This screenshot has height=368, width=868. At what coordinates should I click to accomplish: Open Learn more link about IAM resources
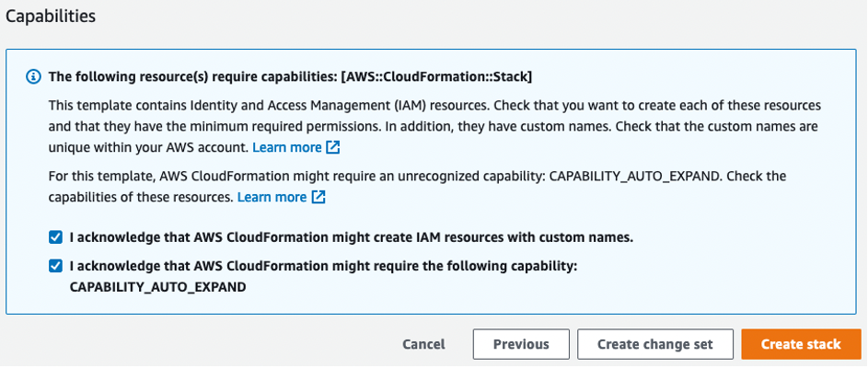point(286,147)
